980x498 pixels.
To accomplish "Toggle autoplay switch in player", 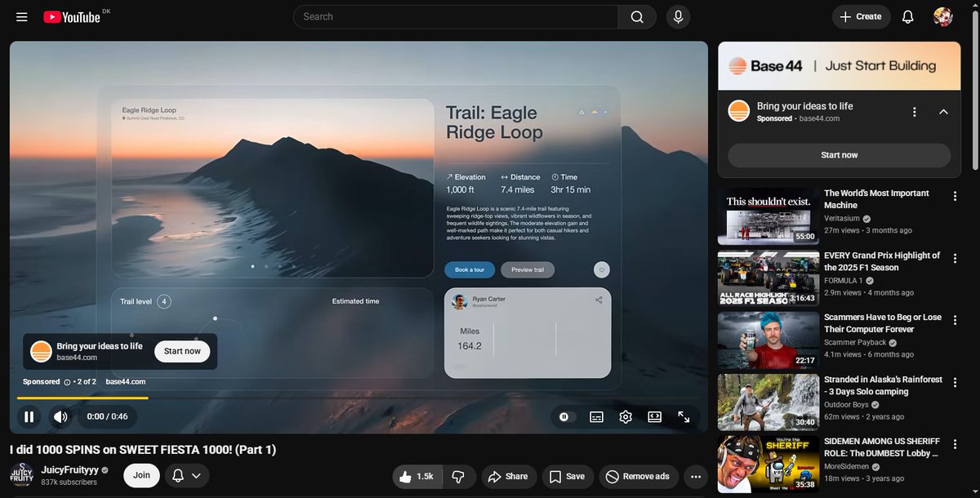I will [564, 417].
